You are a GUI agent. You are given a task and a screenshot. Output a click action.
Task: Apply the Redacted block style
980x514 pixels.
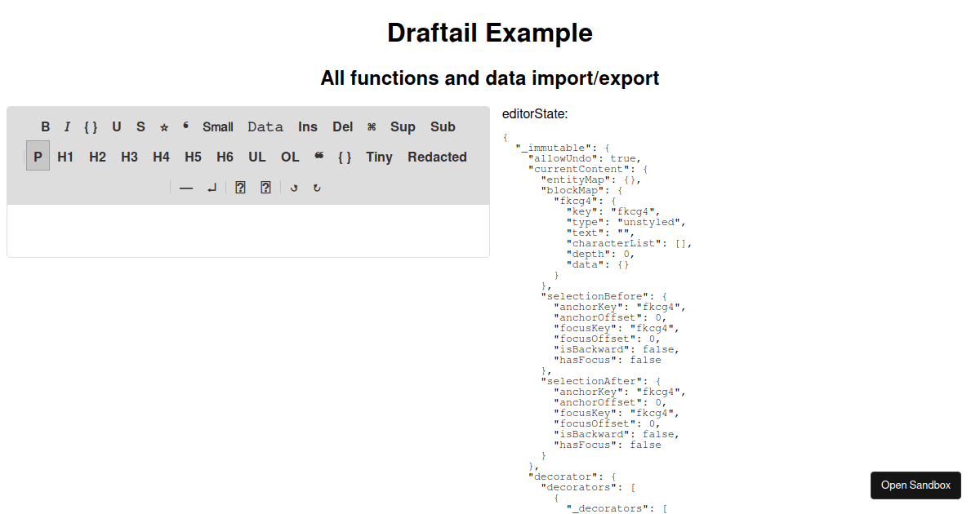437,157
